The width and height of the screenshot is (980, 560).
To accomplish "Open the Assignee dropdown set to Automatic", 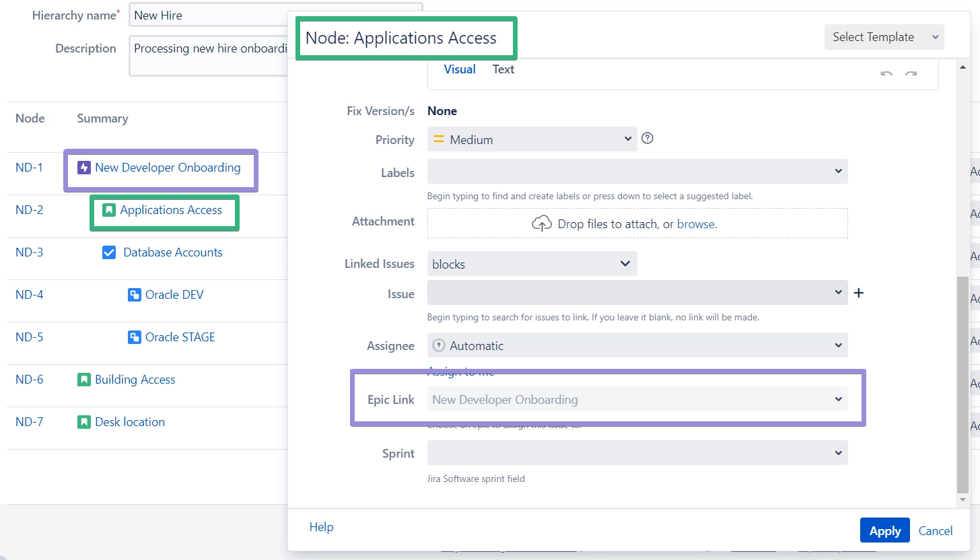I will pyautogui.click(x=637, y=345).
